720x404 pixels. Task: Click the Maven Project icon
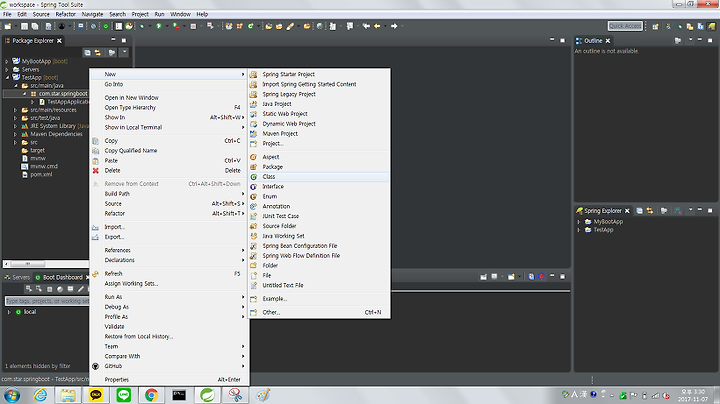pos(253,134)
